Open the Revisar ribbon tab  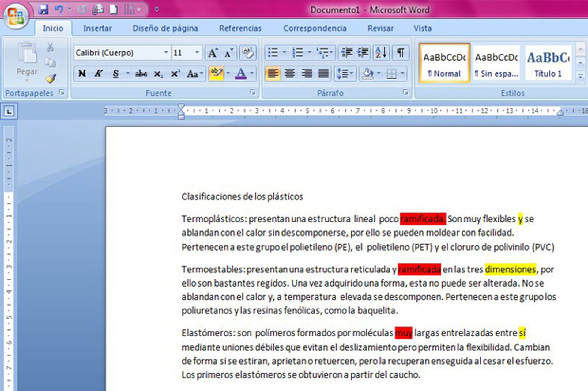coord(380,28)
